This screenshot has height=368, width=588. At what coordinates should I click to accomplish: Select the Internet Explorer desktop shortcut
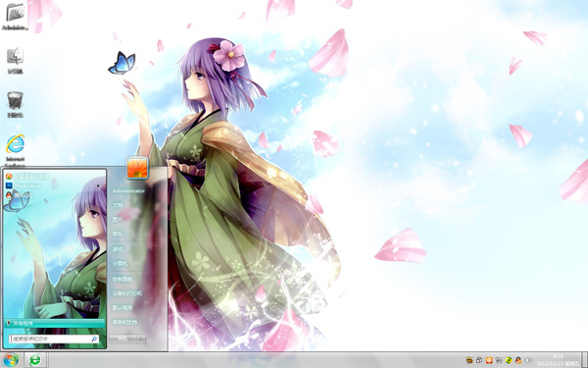pyautogui.click(x=15, y=149)
